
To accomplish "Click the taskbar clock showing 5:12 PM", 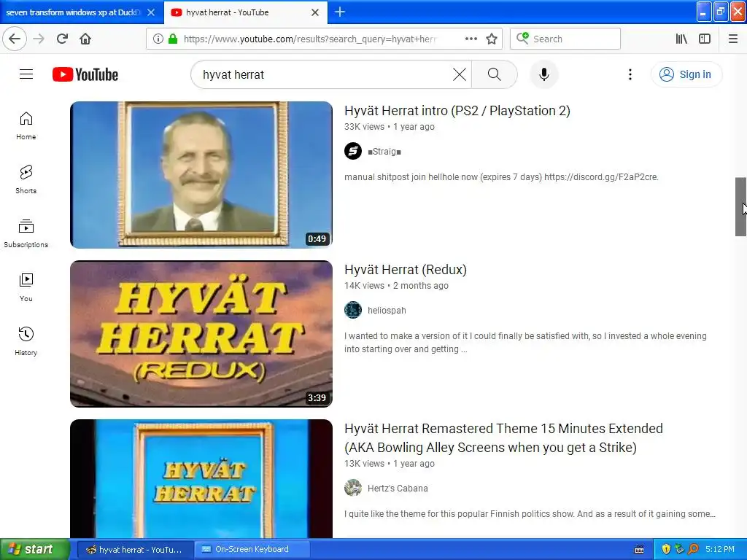I will coord(720,549).
